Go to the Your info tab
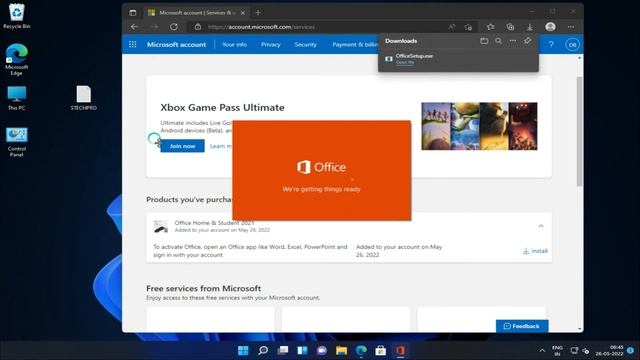 tap(234, 44)
